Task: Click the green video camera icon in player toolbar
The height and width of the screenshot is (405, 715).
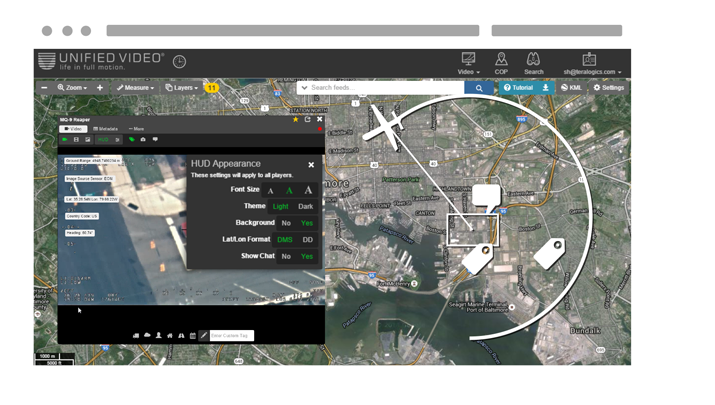Action: [x=65, y=140]
